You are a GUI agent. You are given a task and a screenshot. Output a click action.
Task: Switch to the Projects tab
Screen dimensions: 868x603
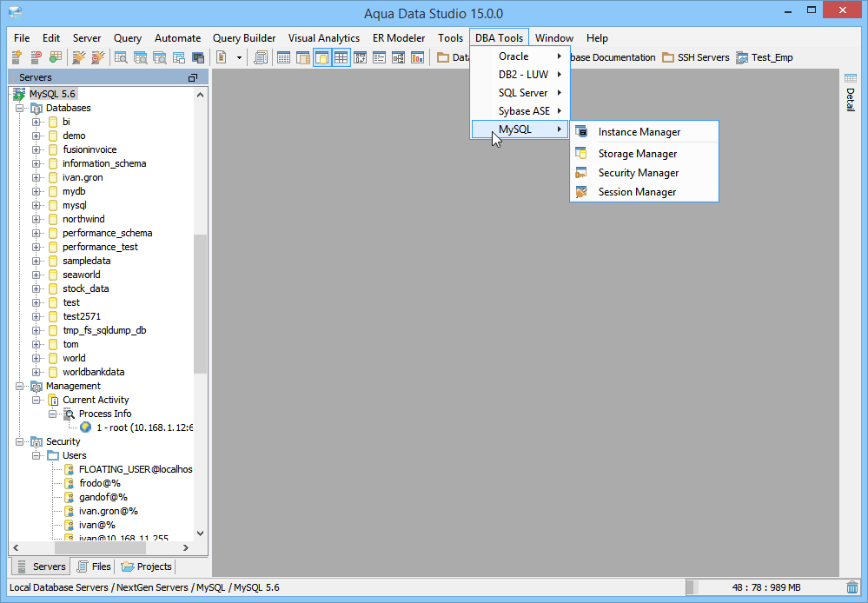(x=146, y=567)
